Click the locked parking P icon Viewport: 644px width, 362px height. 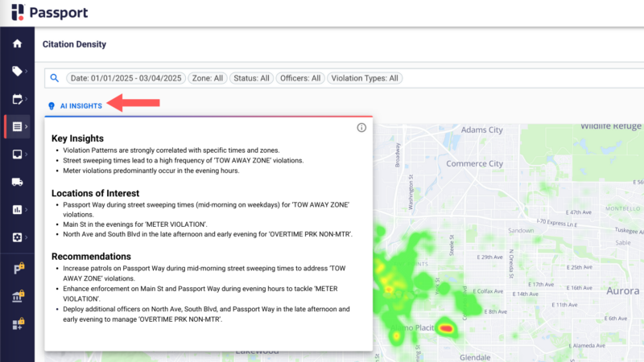coord(17,269)
